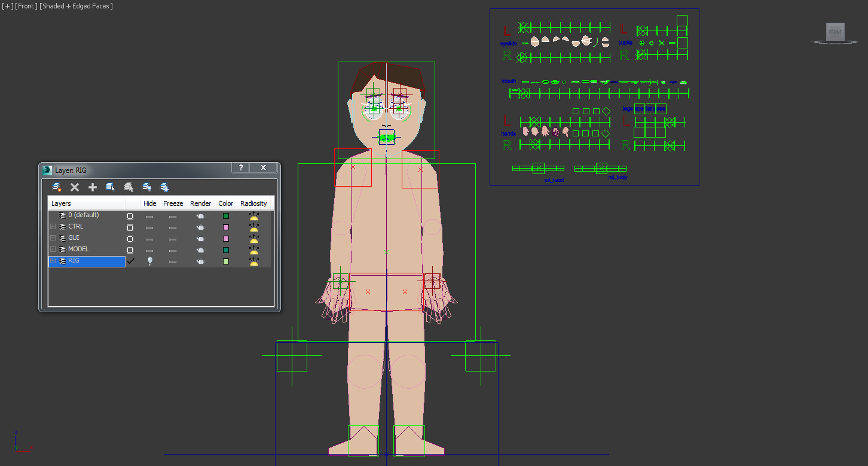Click the FRONT face of the ViewCube
Screen dimensions: 868x466
835,32
